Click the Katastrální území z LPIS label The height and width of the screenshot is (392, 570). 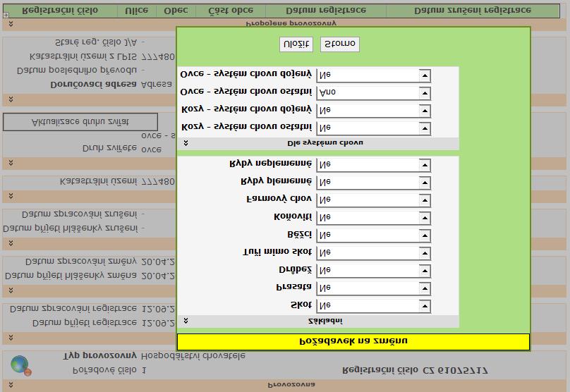(x=83, y=57)
